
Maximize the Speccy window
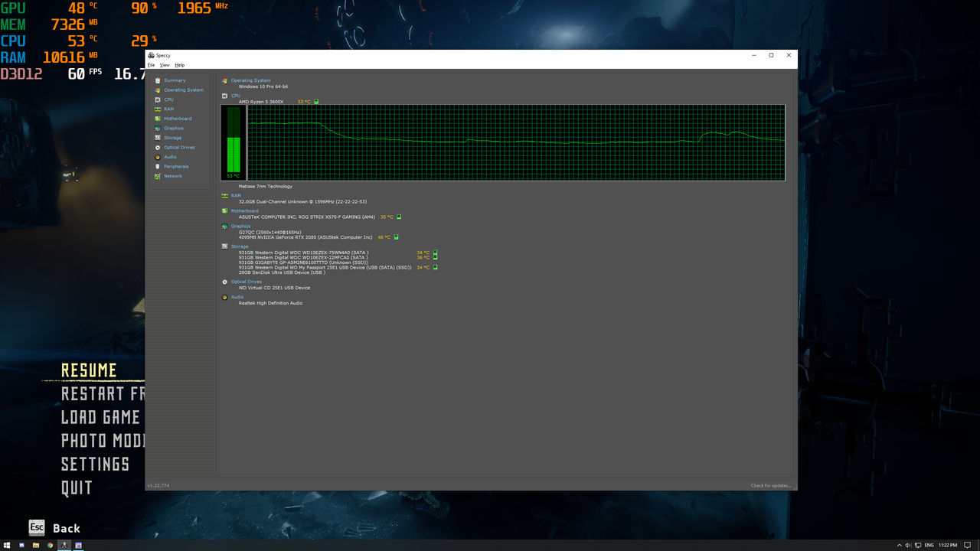(771, 55)
